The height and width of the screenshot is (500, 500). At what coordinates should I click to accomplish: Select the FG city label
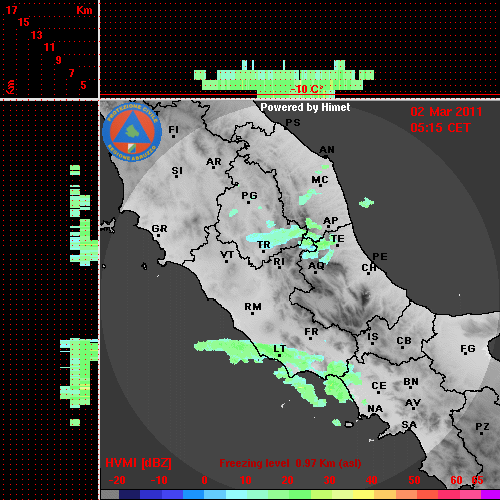click(468, 348)
